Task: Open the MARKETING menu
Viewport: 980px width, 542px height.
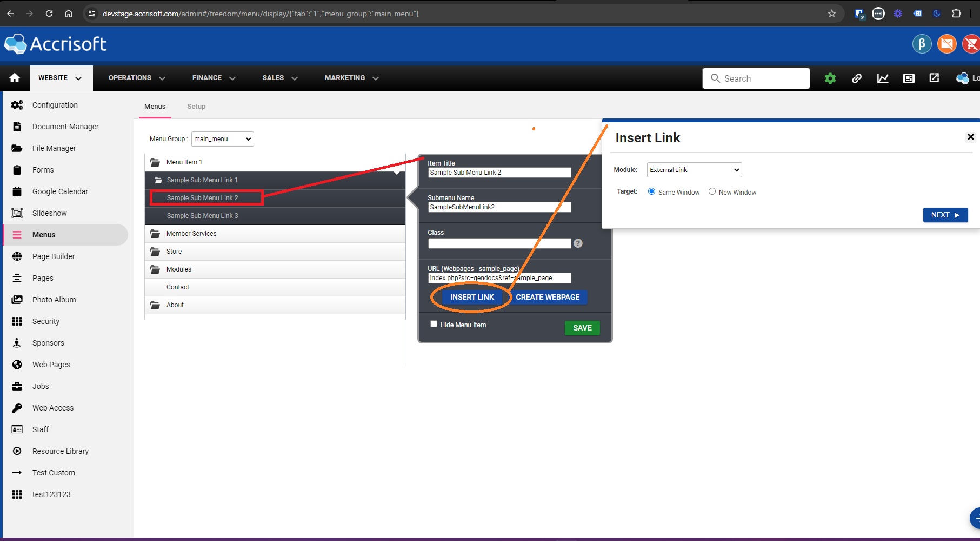Action: (x=351, y=78)
